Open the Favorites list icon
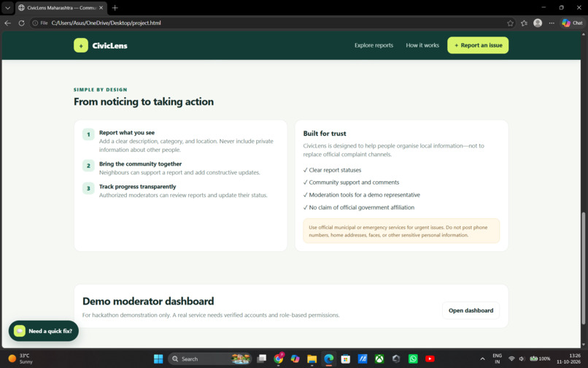This screenshot has width=588, height=368. pos(524,23)
